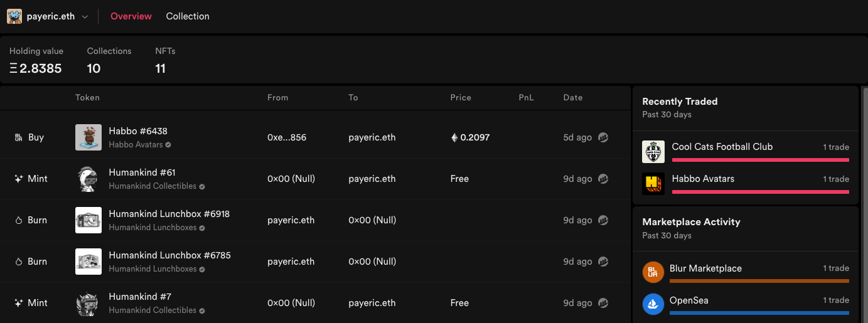Image resolution: width=868 pixels, height=323 pixels.
Task: Click the Blur Marketplace logo icon
Action: pyautogui.click(x=653, y=272)
